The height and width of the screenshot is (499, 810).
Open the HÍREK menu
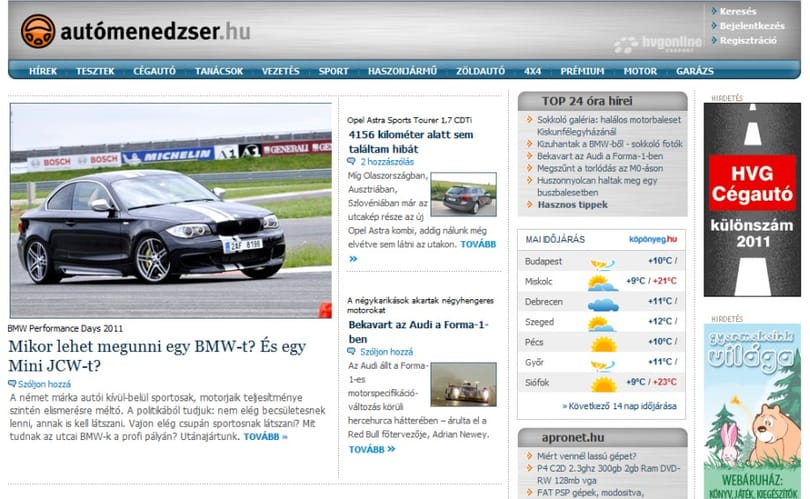(x=43, y=71)
